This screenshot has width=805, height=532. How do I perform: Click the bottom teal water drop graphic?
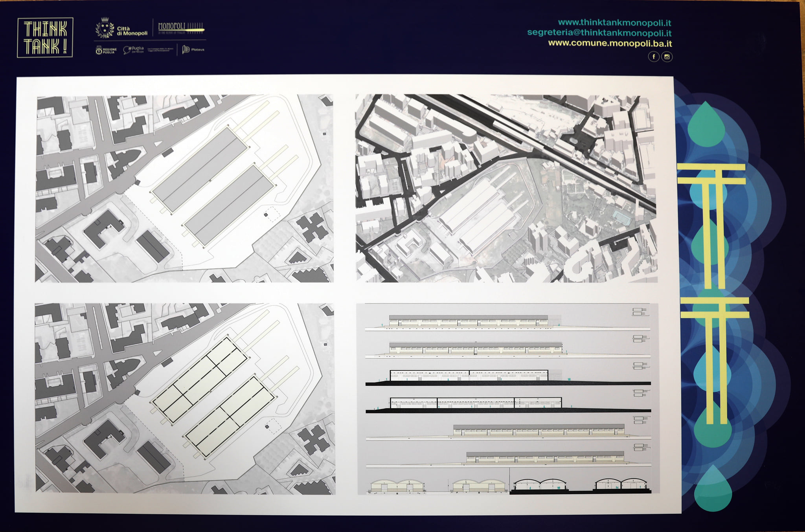tap(713, 488)
